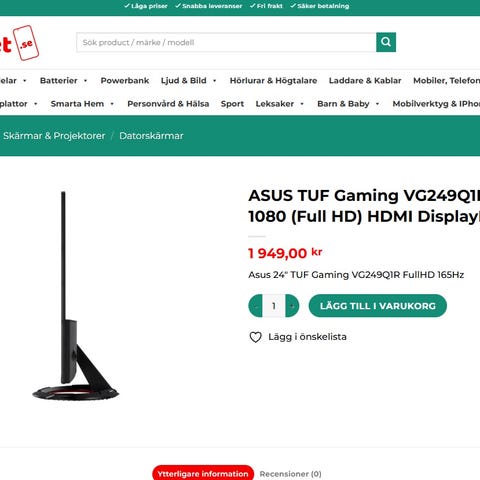Image resolution: width=480 pixels, height=480 pixels.
Task: Click the monitor side-view product image
Action: (76, 296)
